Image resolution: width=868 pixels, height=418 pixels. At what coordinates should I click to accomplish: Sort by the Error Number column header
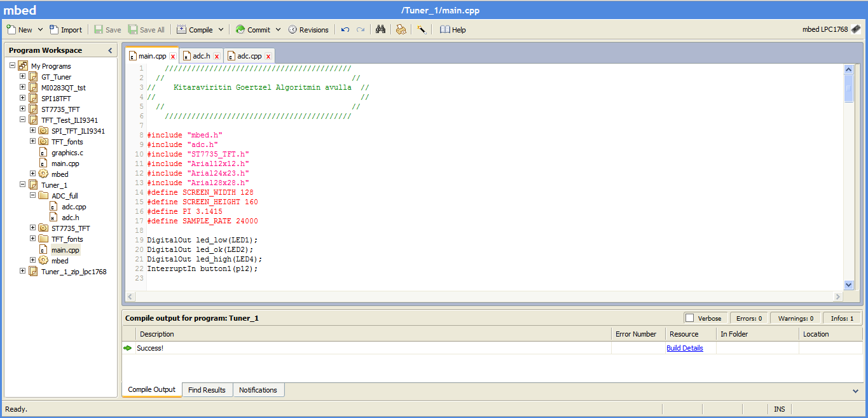pos(638,334)
